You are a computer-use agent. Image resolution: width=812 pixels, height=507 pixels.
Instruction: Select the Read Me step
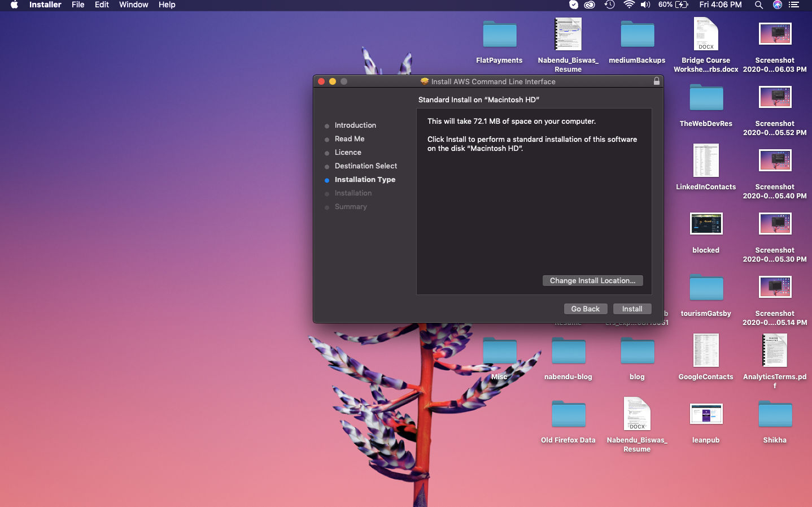[x=350, y=139]
